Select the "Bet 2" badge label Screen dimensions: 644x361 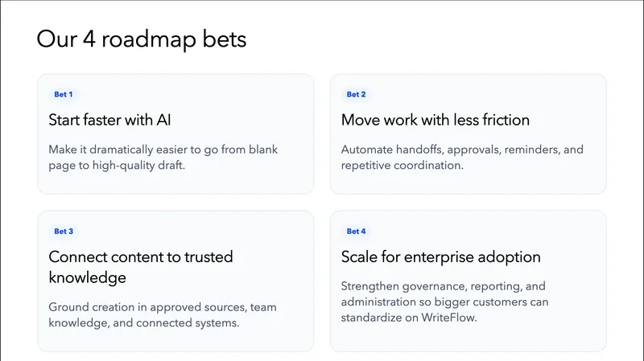click(x=356, y=94)
